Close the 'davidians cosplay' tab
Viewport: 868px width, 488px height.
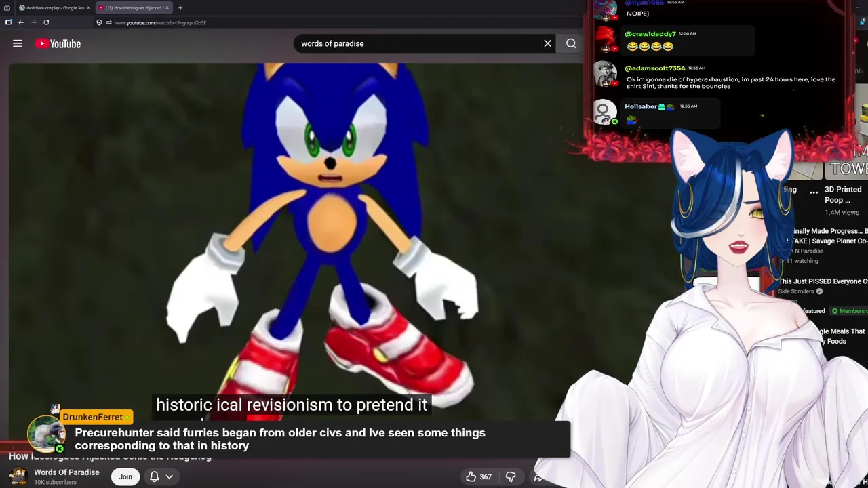(x=88, y=8)
